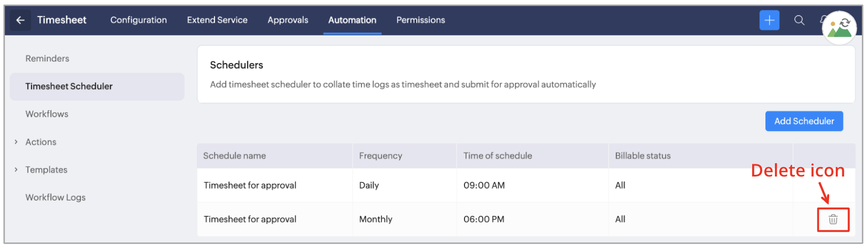The width and height of the screenshot is (868, 249).
Task: Click the blue plus icon
Action: click(x=769, y=20)
